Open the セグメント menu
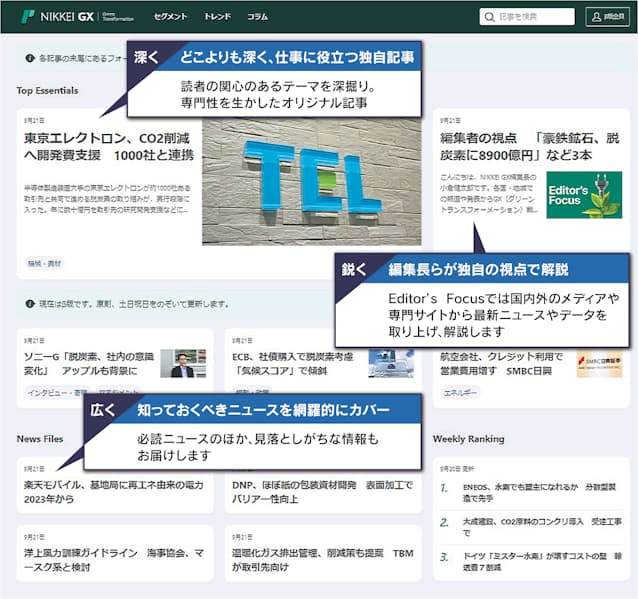638x599 pixels. (170, 17)
